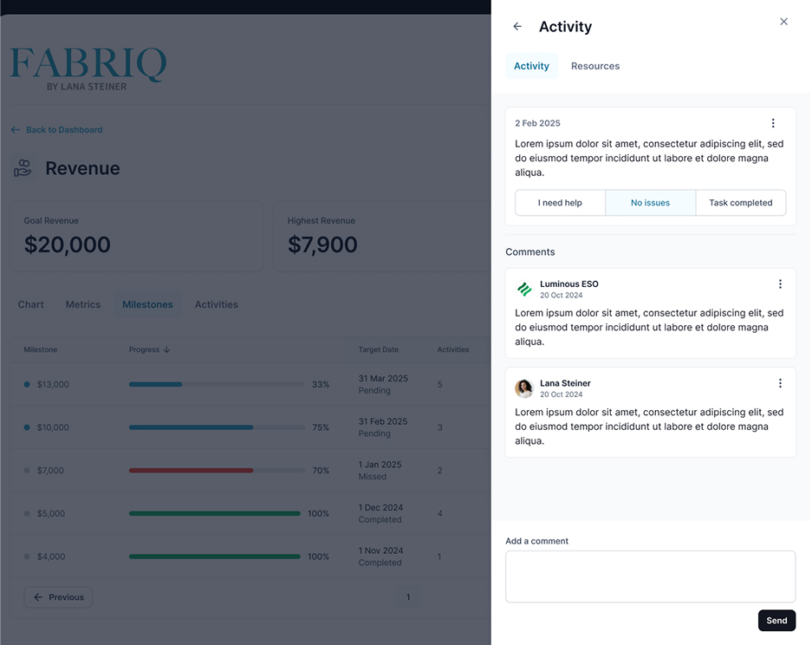
Task: Click the FABRIQ by Lana Steiner logo
Action: click(88, 68)
